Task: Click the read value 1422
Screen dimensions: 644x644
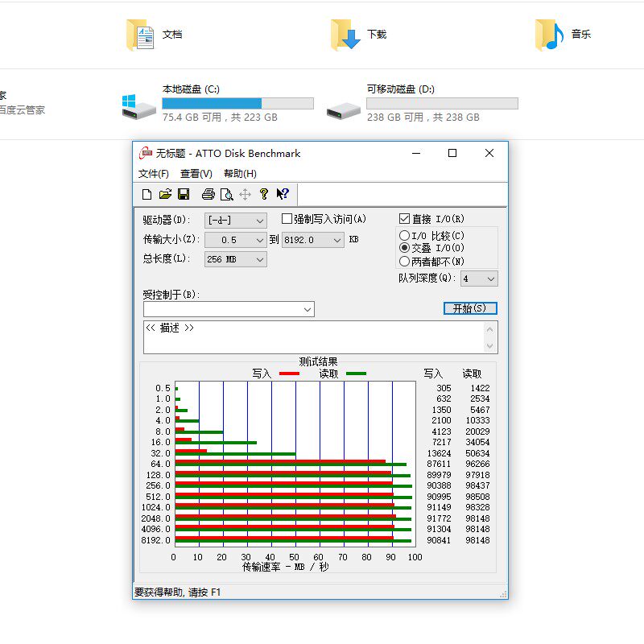Action: point(480,388)
